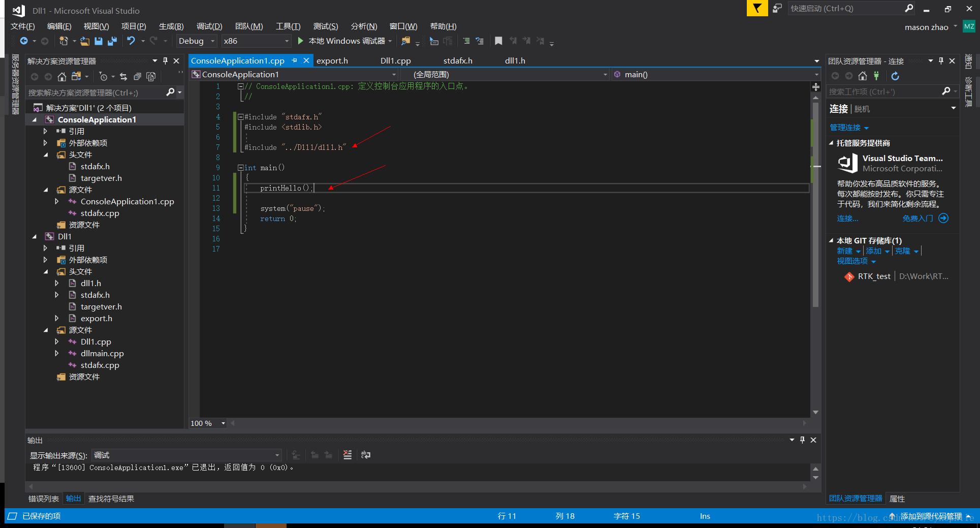Click the editor vertical scrollbar thumb
Screen dimensions: 980x528
[x=816, y=204]
